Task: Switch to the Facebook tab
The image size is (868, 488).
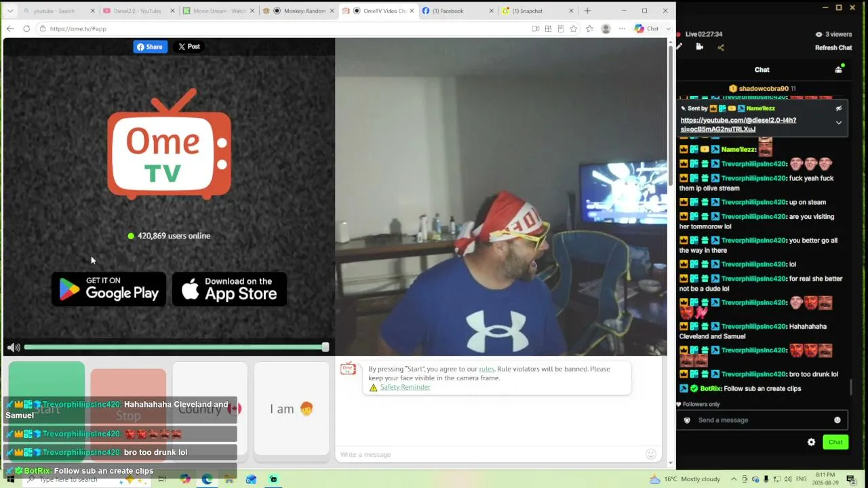Action: click(456, 11)
